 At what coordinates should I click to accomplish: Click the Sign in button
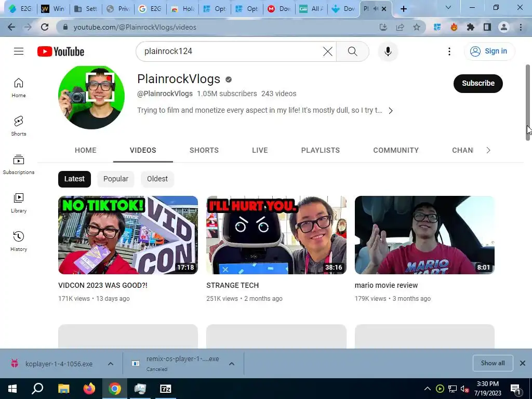(x=489, y=51)
